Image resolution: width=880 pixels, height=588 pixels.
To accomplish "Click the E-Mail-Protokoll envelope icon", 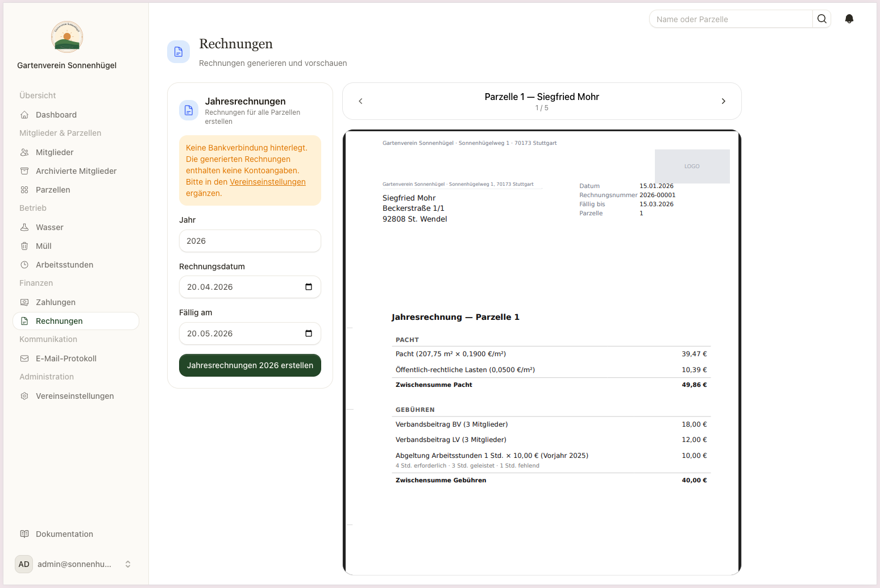I will pos(24,358).
